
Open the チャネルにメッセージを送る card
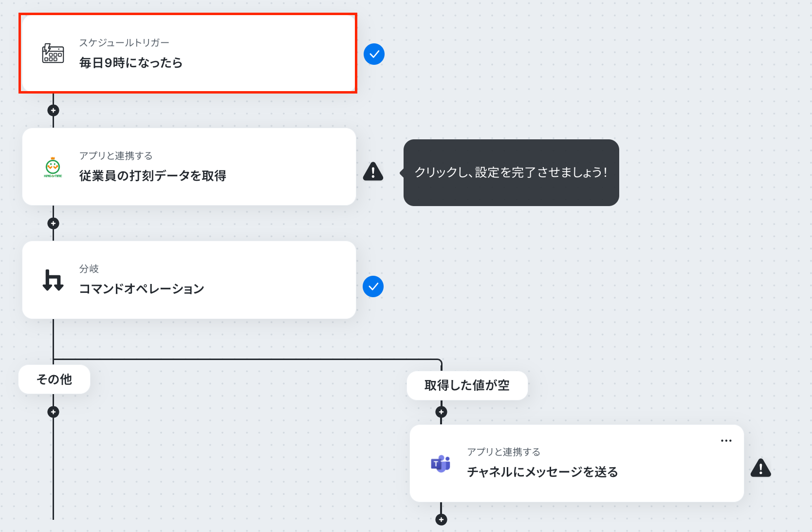coord(577,463)
